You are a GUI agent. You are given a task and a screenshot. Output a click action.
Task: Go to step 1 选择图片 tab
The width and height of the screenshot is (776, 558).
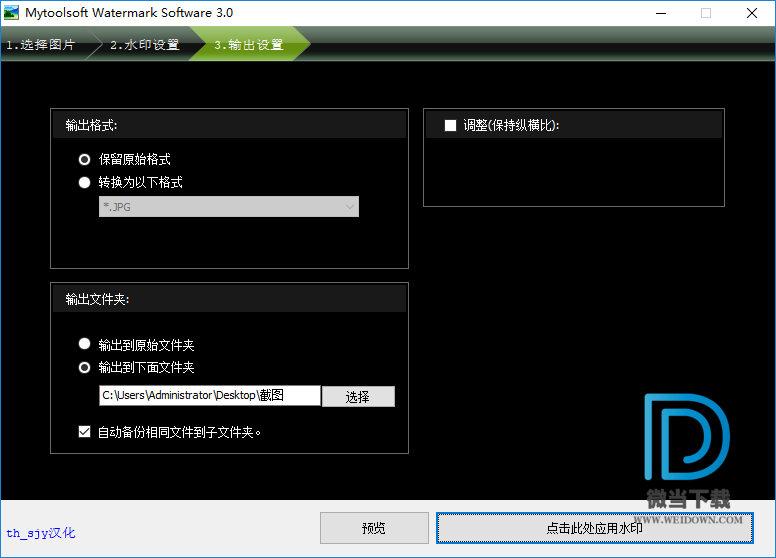point(42,45)
